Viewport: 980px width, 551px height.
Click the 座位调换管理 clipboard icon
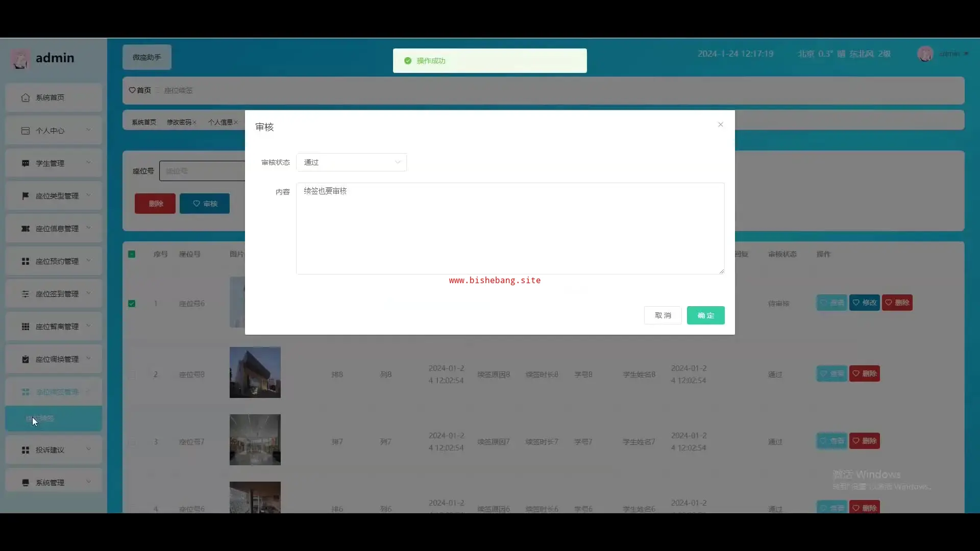click(x=26, y=359)
